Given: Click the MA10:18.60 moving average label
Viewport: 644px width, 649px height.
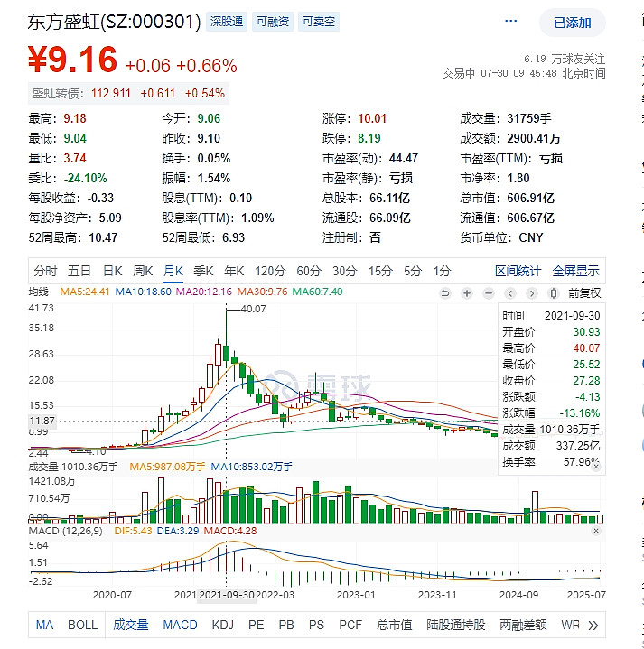Looking at the screenshot, I should coord(144,292).
